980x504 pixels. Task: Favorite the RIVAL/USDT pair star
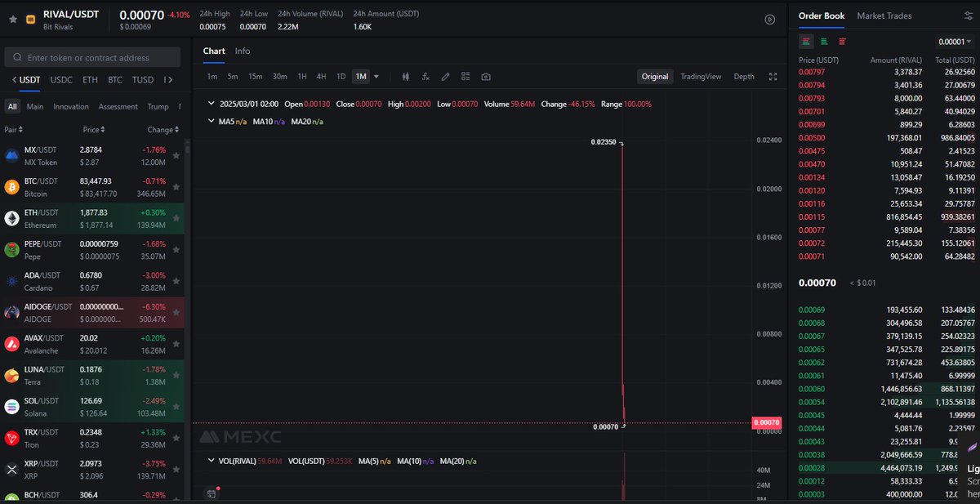tap(12, 19)
